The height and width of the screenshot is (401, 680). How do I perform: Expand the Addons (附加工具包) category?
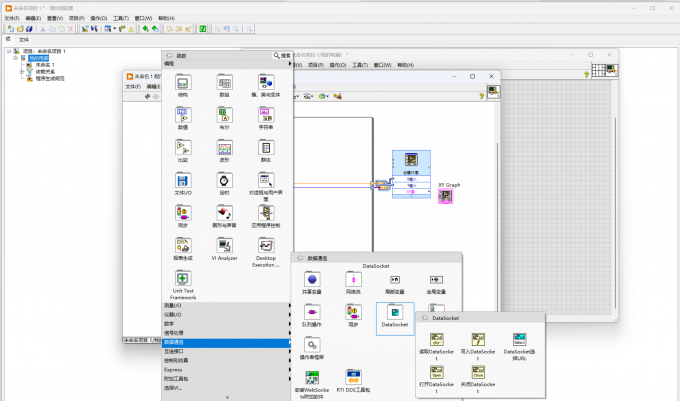(x=227, y=379)
